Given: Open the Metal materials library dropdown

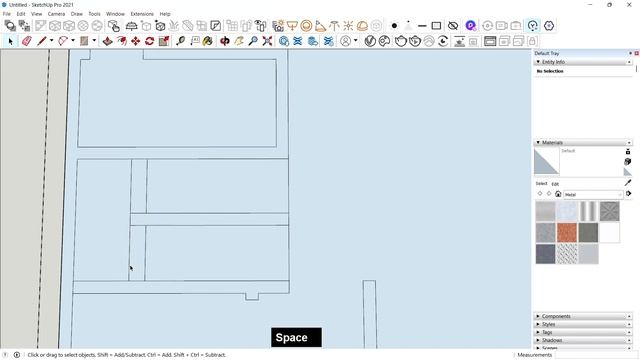Looking at the screenshot, I should click(x=593, y=195).
